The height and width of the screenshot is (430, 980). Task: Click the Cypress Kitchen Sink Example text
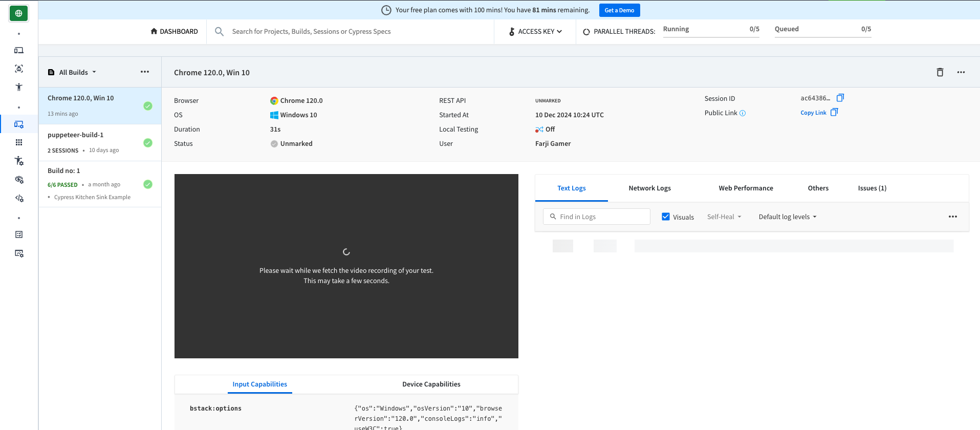pyautogui.click(x=92, y=197)
